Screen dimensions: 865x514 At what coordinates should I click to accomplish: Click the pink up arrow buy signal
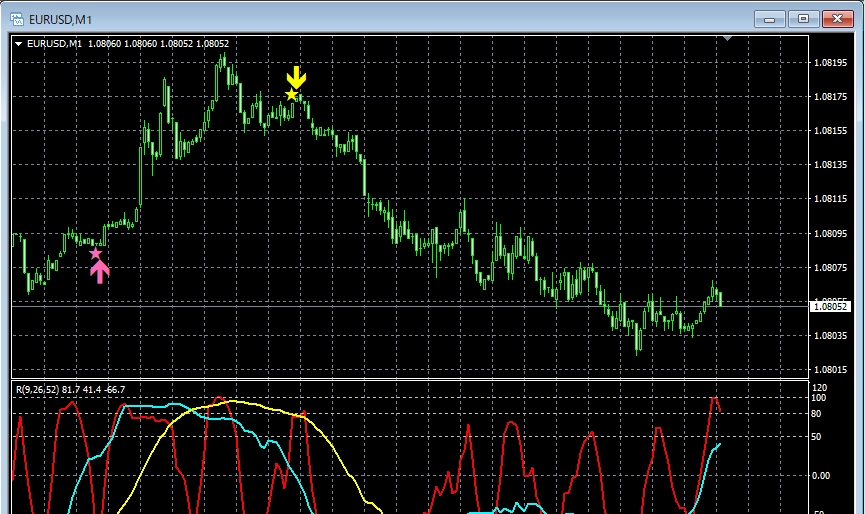point(100,271)
